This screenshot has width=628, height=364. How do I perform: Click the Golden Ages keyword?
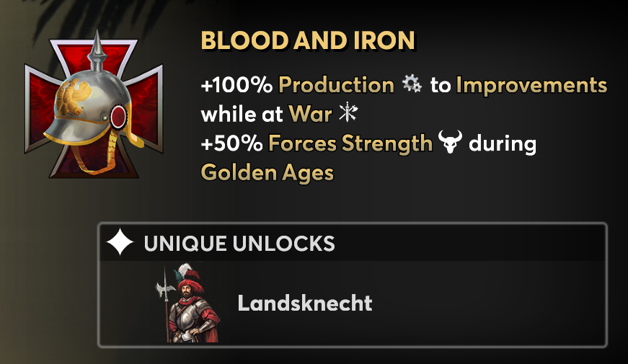pos(267,173)
